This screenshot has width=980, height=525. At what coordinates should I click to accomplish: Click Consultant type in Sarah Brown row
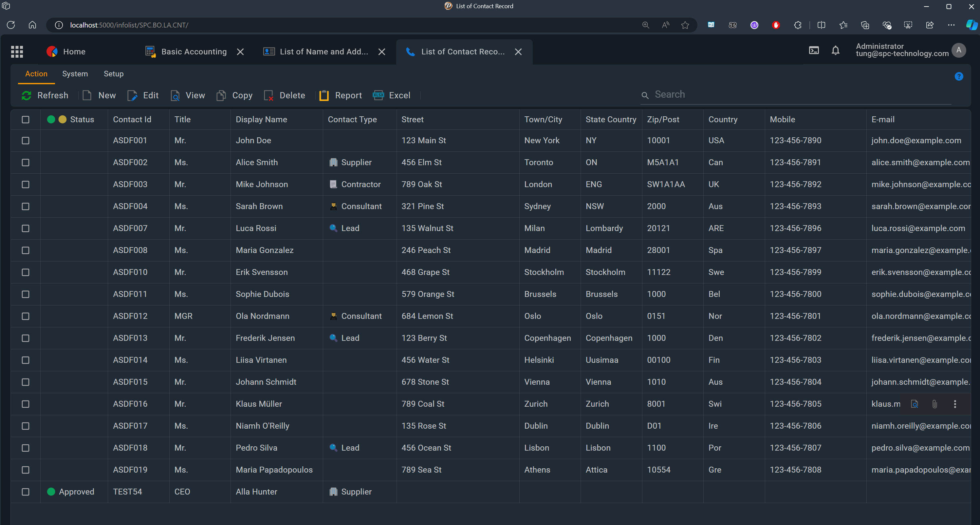click(355, 206)
